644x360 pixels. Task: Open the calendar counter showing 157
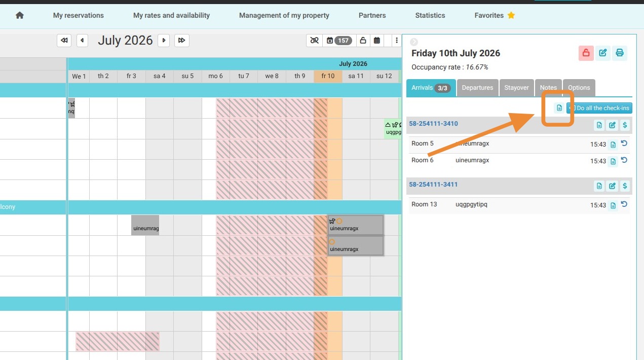(338, 41)
